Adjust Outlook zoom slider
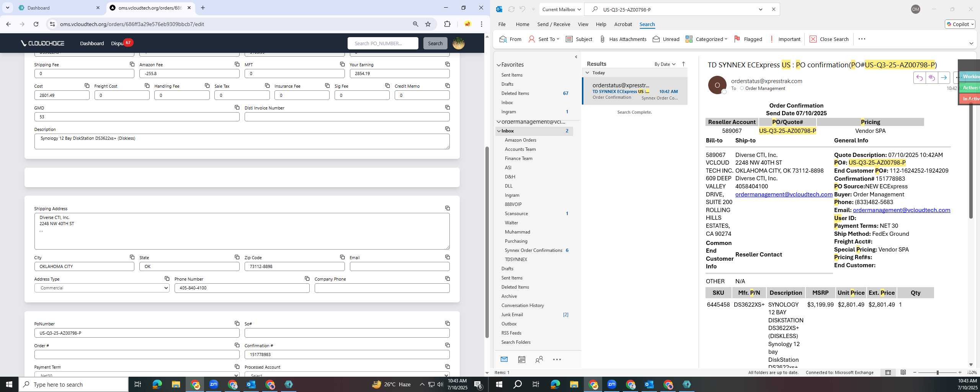This screenshot has width=980, height=392. pyautogui.click(x=938, y=372)
